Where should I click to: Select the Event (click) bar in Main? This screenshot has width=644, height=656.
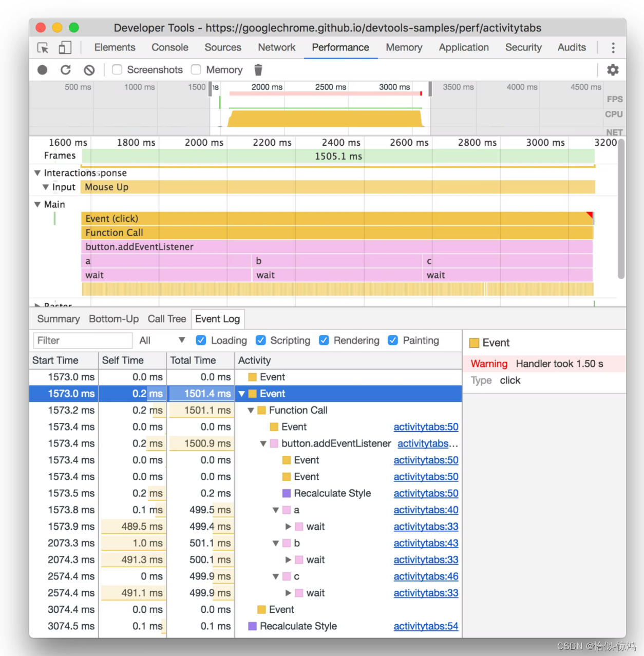[x=337, y=219]
